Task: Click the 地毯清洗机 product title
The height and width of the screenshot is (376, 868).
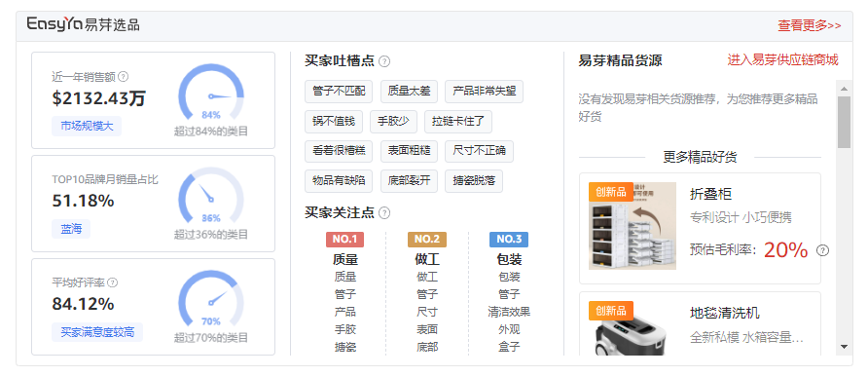Action: (725, 313)
